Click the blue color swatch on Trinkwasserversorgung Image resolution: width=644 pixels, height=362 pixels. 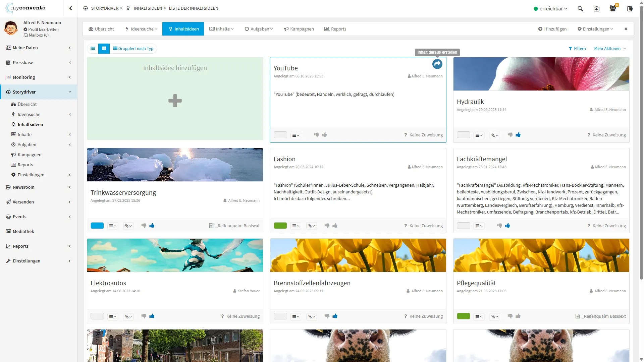[97, 226]
